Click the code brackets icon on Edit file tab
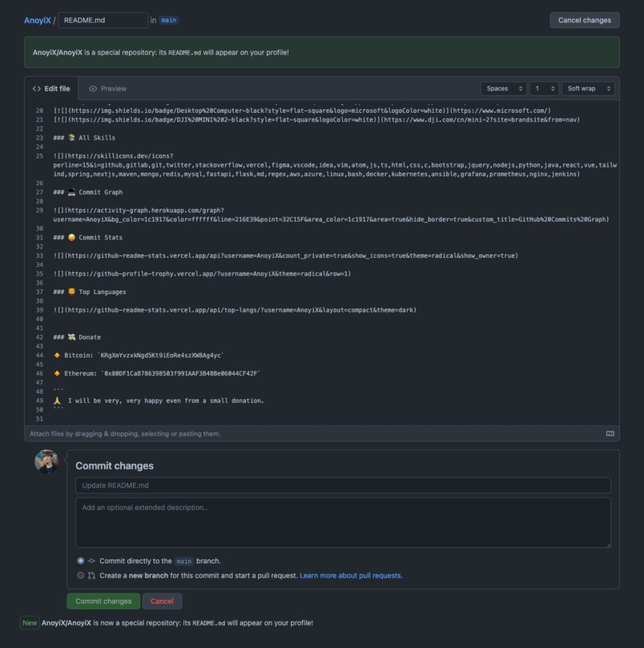Viewport: 644px width, 648px height. coord(36,88)
